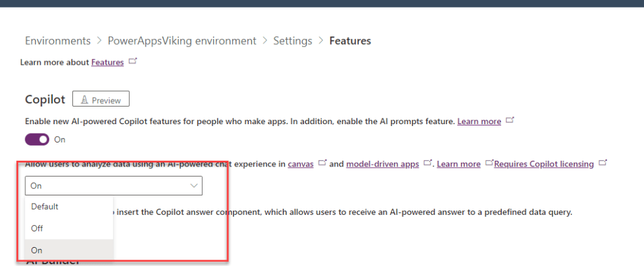Click the flask icon in Preview badge
644x266 pixels.
point(83,100)
